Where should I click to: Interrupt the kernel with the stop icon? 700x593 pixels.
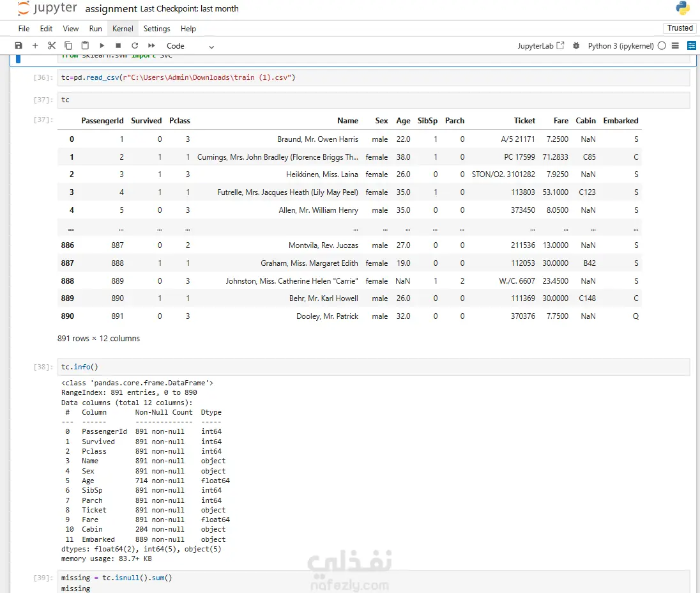[118, 45]
